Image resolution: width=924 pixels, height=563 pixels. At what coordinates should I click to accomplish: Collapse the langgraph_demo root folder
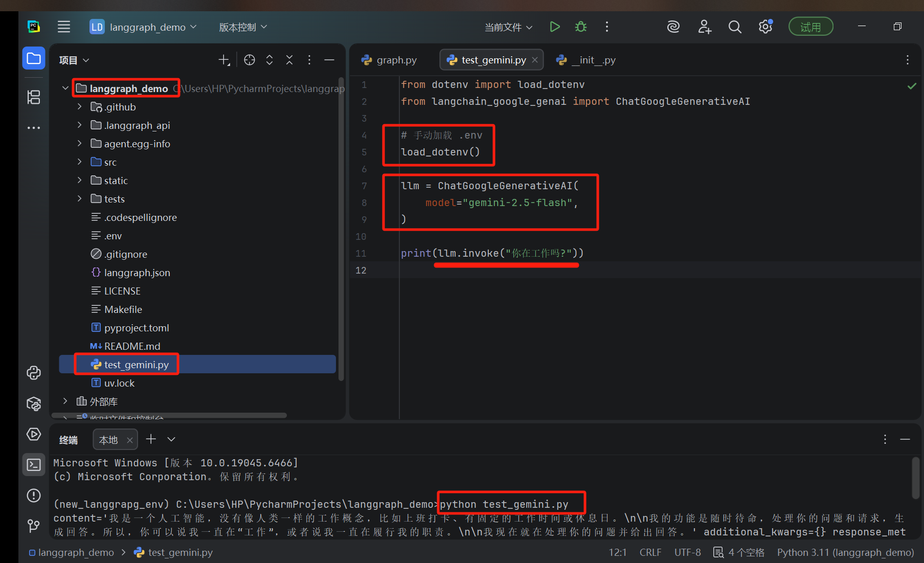click(x=65, y=88)
